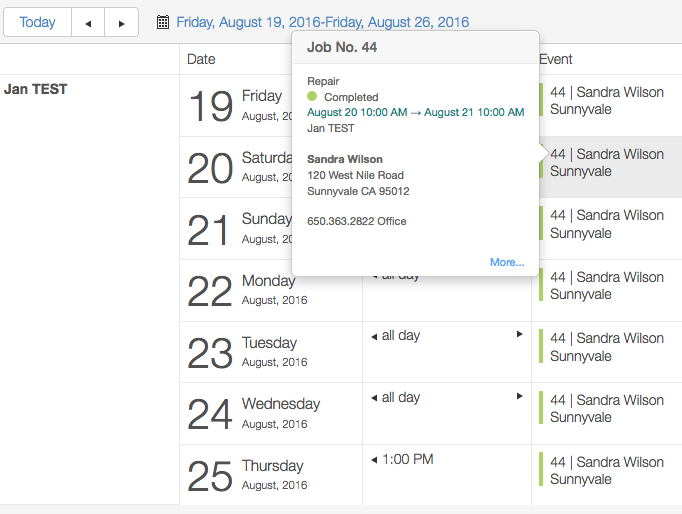Open More... link in Job No. 44 popup
The width and height of the screenshot is (682, 514).
click(507, 262)
